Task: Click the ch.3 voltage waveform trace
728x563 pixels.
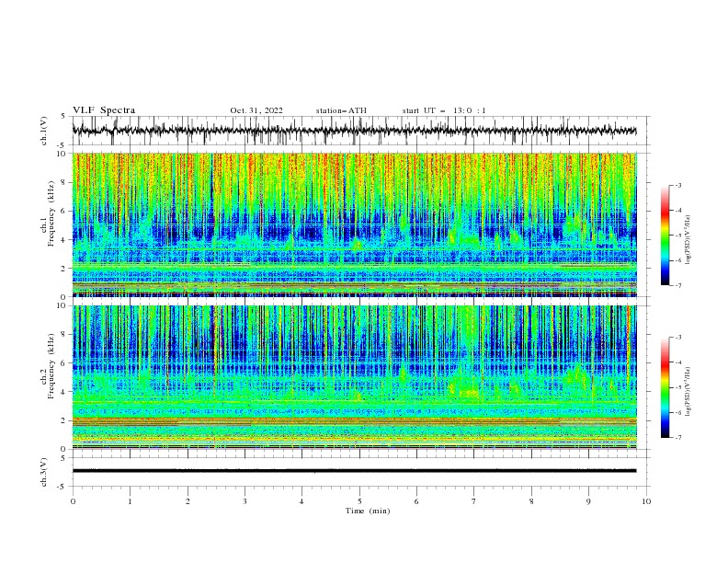Action: [x=354, y=471]
